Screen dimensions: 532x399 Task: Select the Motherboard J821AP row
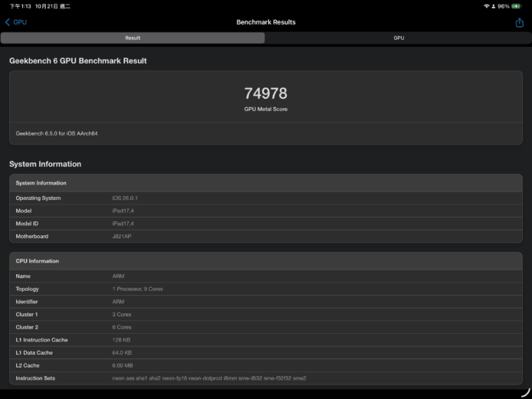(265, 236)
